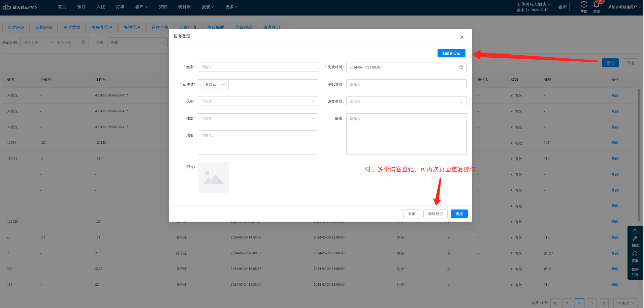Select page 2 in pagination
The image size is (644, 308).
(x=579, y=303)
